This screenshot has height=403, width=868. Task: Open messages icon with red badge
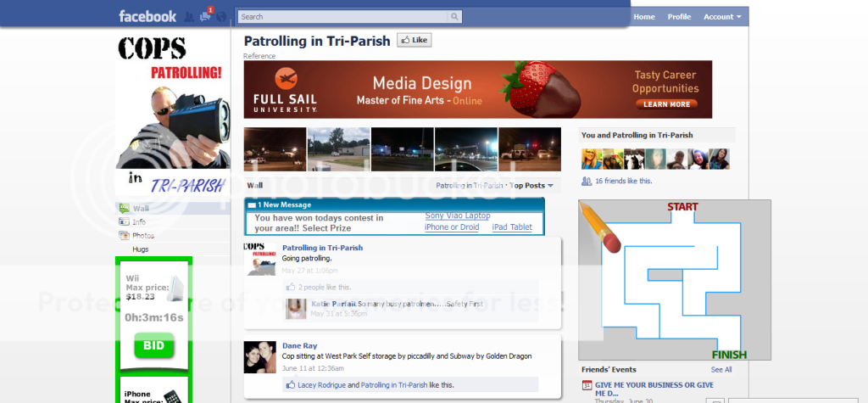(205, 16)
